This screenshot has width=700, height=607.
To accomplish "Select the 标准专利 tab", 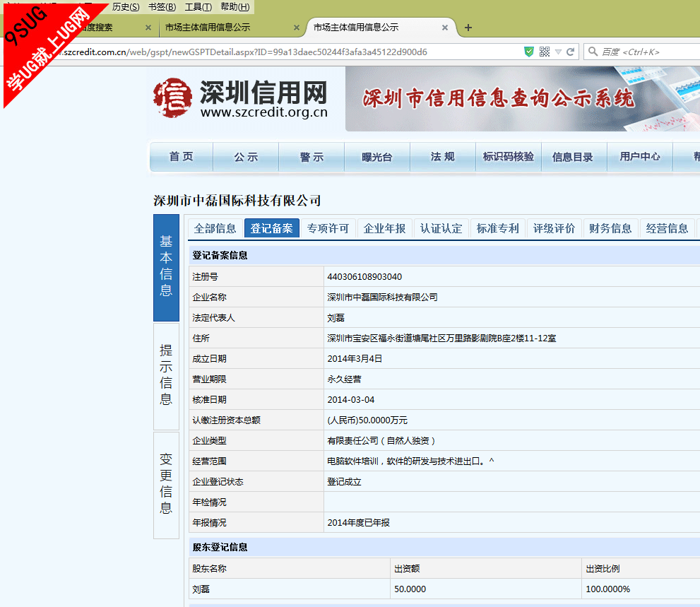I will click(498, 228).
